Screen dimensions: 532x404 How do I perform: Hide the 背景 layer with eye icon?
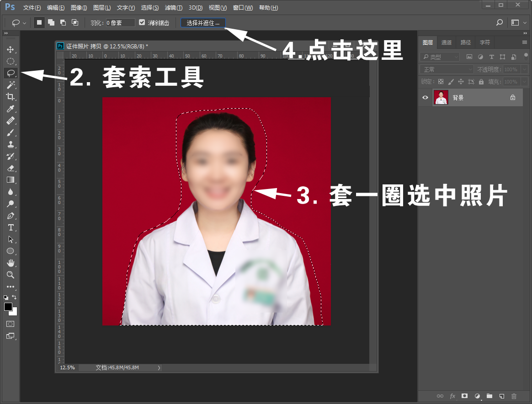[x=426, y=98]
